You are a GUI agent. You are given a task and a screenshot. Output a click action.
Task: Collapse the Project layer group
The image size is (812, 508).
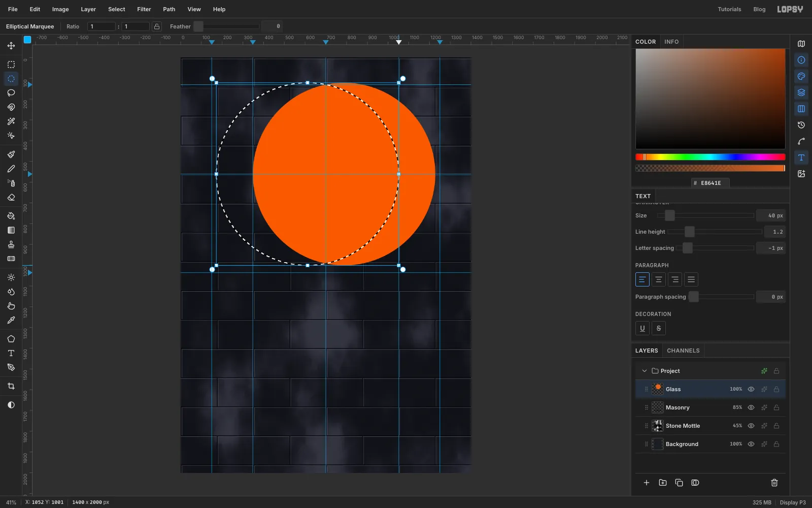click(x=645, y=371)
